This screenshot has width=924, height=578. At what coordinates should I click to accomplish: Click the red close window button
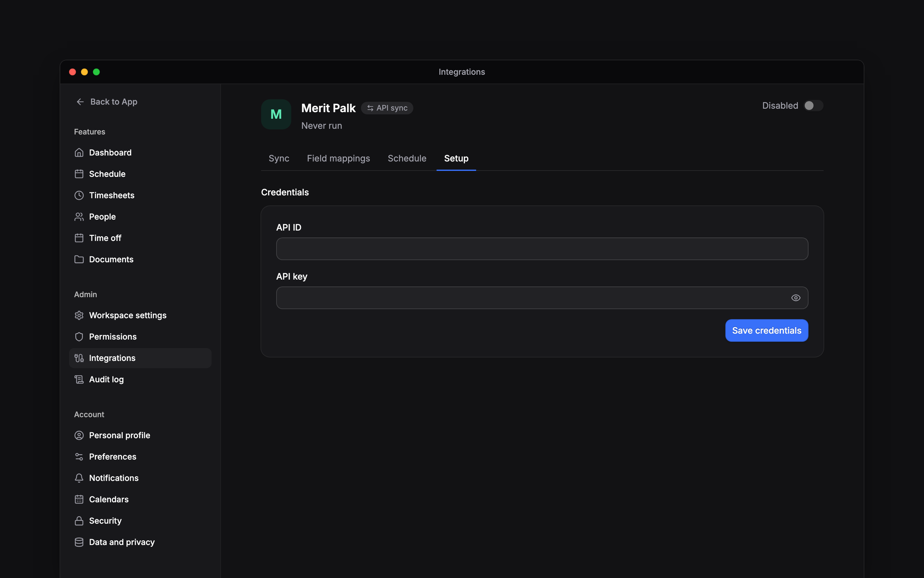[x=73, y=72]
